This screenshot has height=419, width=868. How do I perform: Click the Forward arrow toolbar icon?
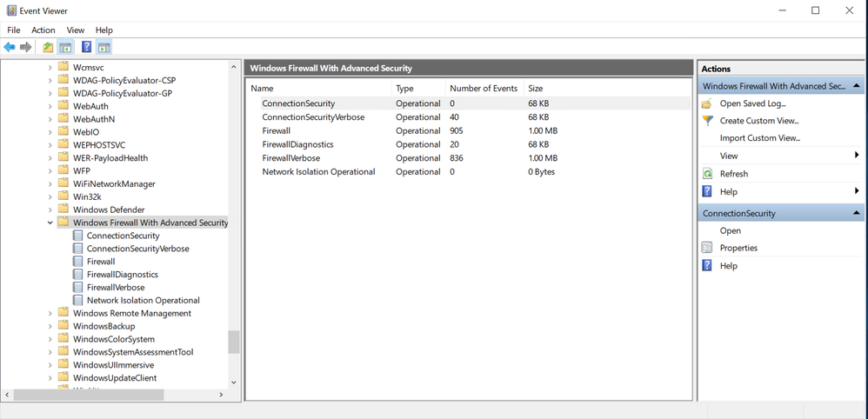pos(25,48)
